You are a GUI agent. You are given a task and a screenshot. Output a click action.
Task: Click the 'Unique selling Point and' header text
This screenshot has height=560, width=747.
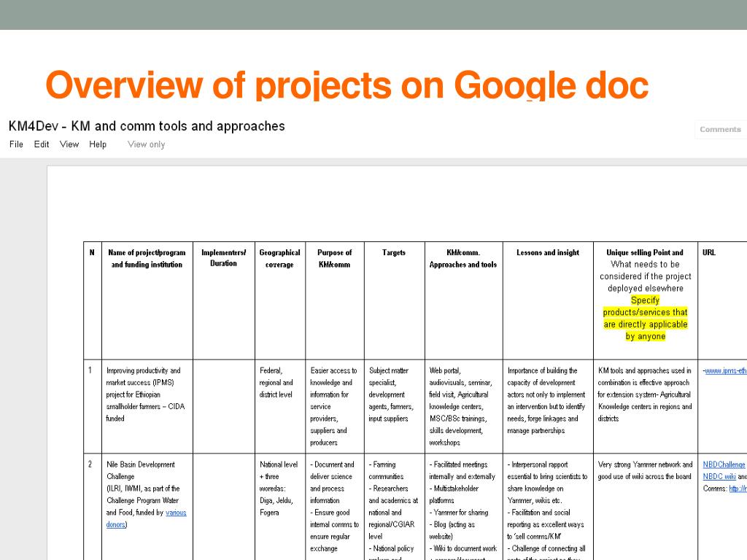pos(645,252)
